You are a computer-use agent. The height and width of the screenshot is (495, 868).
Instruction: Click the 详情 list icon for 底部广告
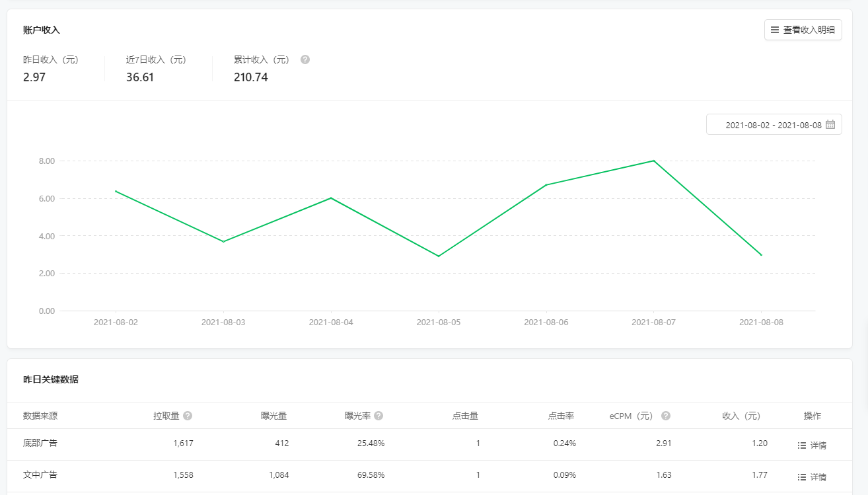pos(802,445)
